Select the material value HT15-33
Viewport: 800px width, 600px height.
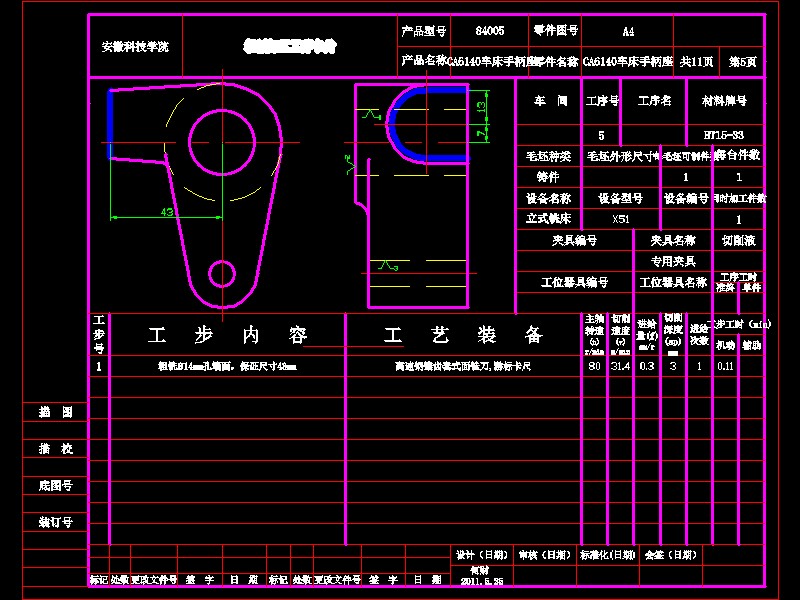(724, 135)
